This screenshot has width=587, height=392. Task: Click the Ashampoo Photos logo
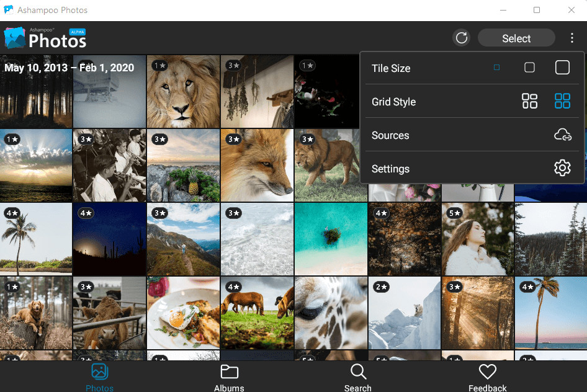45,38
